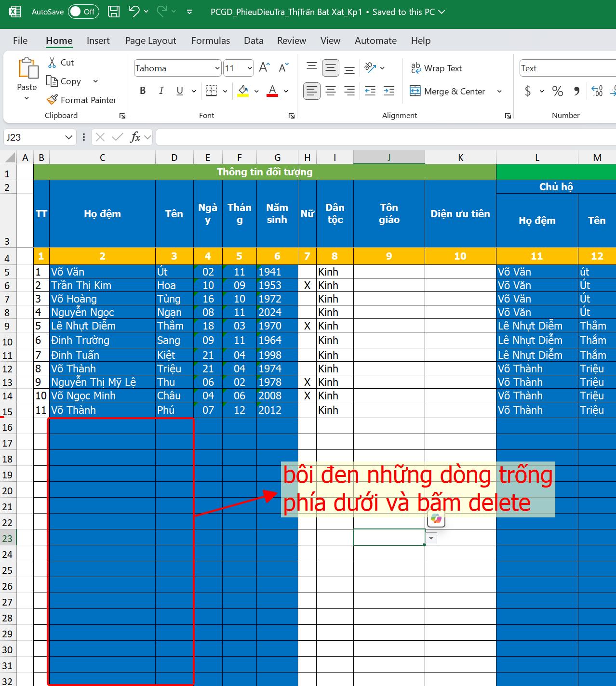616x686 pixels.
Task: Toggle Bold formatting
Action: (143, 91)
